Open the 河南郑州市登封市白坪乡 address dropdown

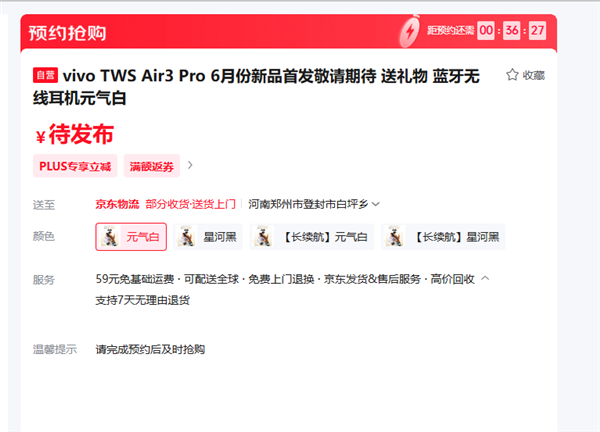pyautogui.click(x=314, y=204)
